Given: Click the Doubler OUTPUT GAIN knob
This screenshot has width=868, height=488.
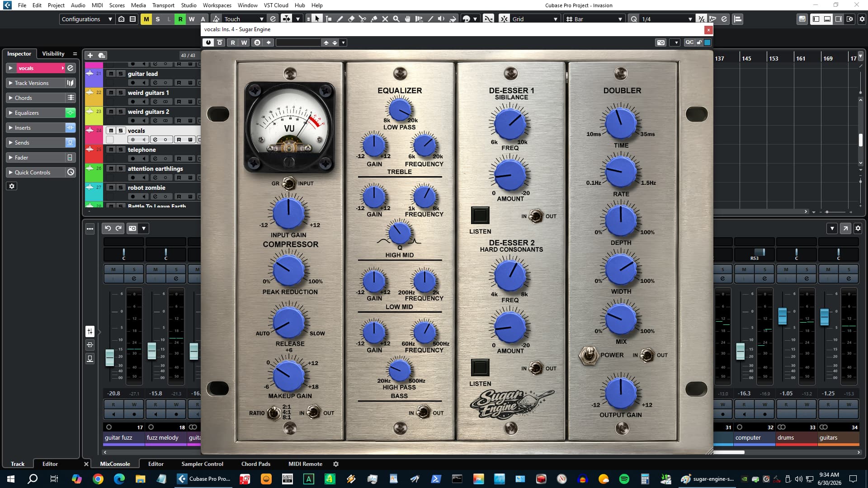Looking at the screenshot, I should pyautogui.click(x=621, y=393).
